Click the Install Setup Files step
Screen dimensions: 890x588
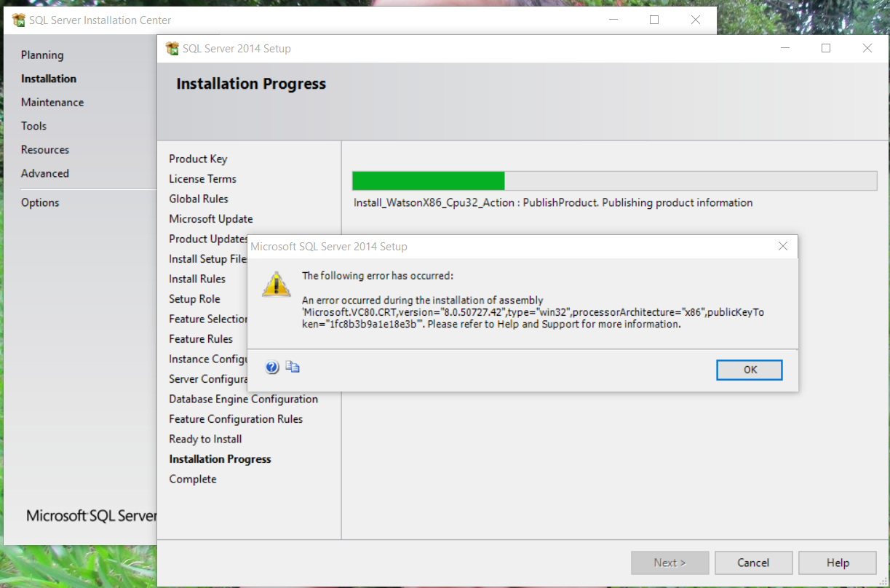[x=208, y=259]
